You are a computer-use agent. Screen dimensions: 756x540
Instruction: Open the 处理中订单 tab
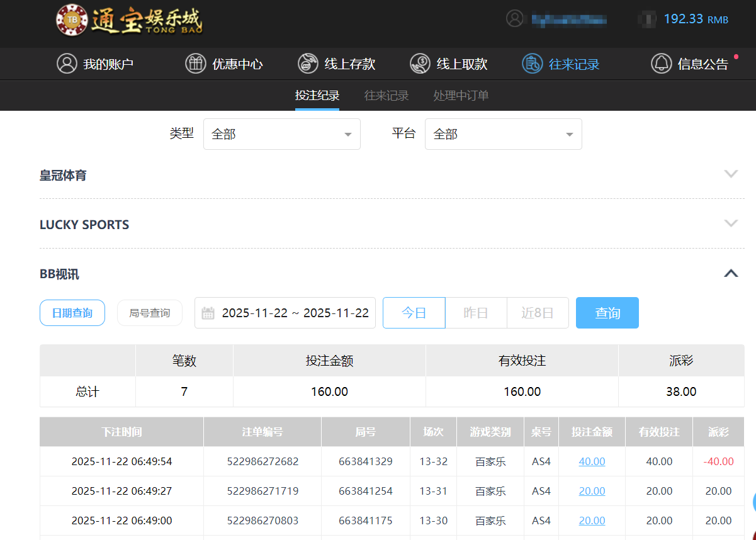(460, 95)
